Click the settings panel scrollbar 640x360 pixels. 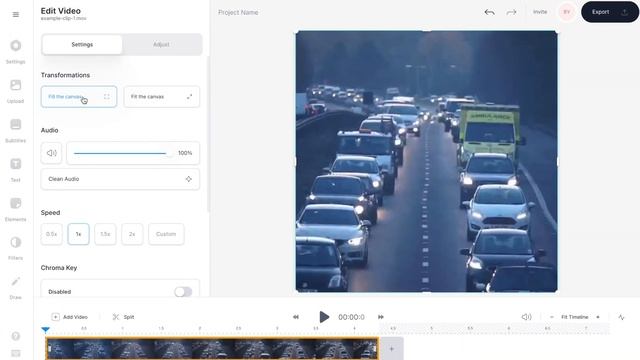click(x=209, y=134)
